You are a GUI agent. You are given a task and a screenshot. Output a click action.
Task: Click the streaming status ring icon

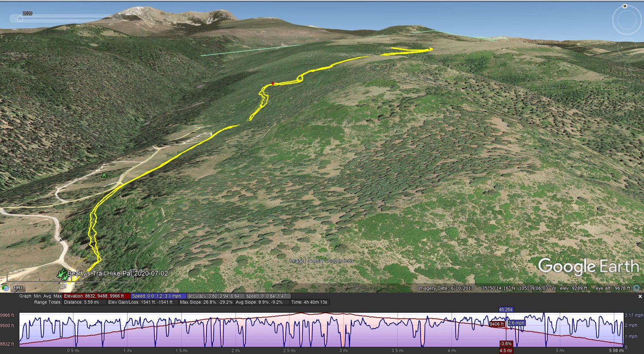coord(636,288)
